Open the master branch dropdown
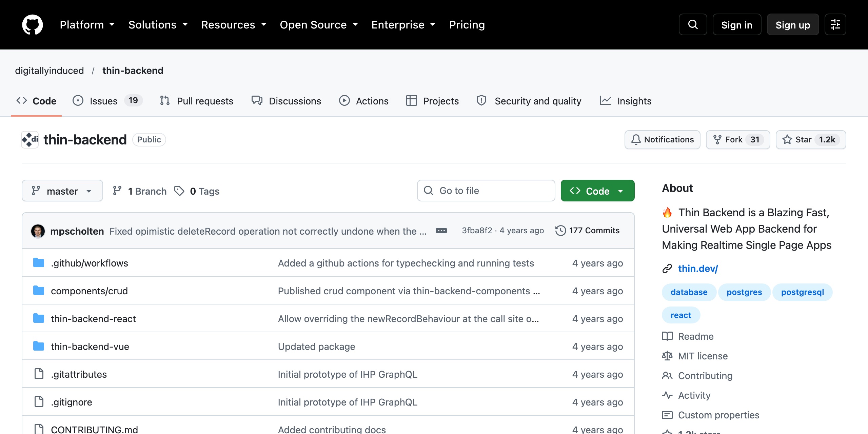 click(62, 191)
